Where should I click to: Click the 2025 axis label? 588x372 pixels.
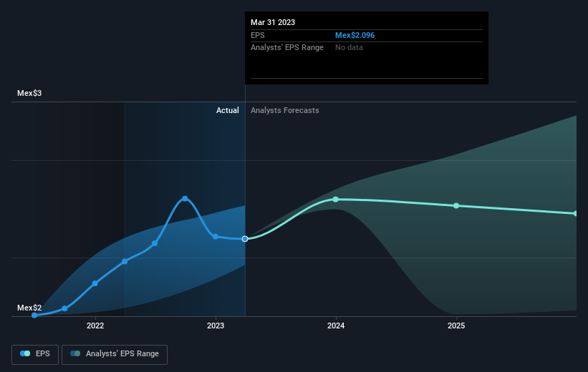[x=456, y=325]
